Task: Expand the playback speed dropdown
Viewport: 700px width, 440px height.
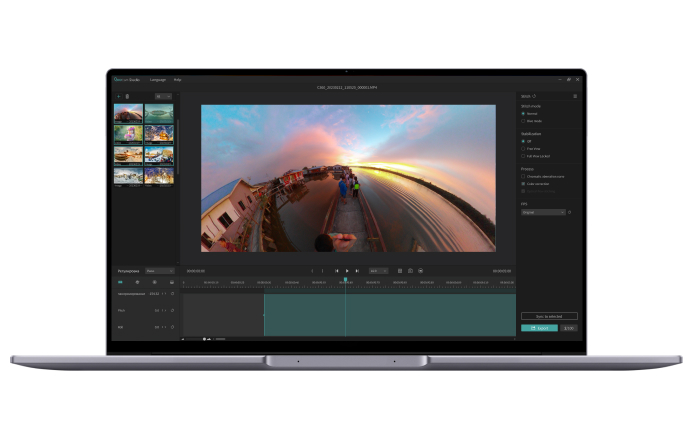Action: point(378,270)
